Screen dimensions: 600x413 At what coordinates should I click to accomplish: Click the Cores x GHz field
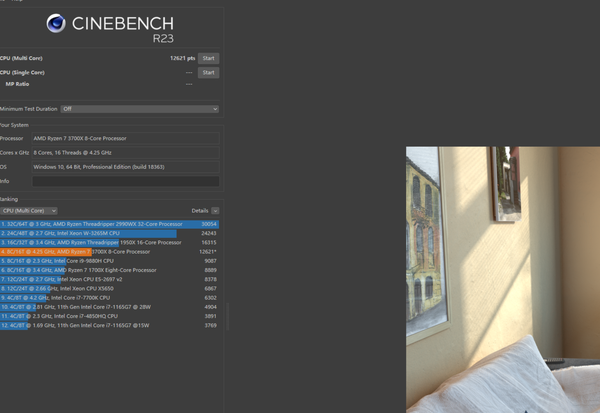click(x=126, y=152)
